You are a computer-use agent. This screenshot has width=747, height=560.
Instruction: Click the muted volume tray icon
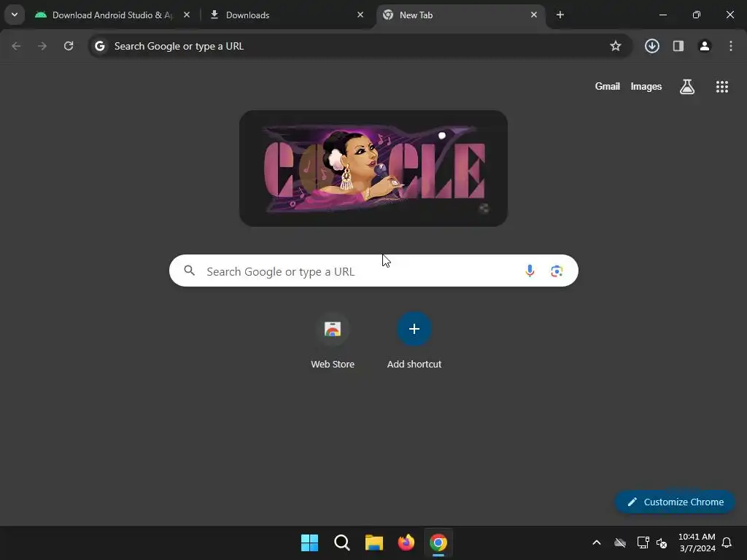[661, 542]
